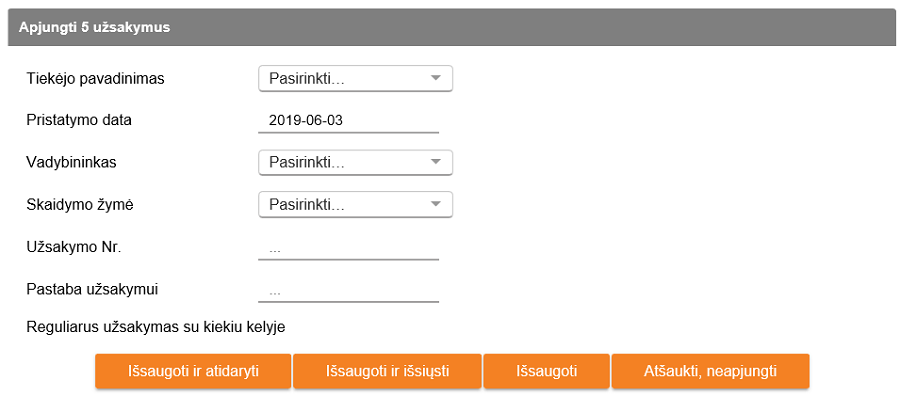The width and height of the screenshot is (900, 412).
Task: Open the Tiekėjo pavadinimas dropdown
Action: [355, 78]
